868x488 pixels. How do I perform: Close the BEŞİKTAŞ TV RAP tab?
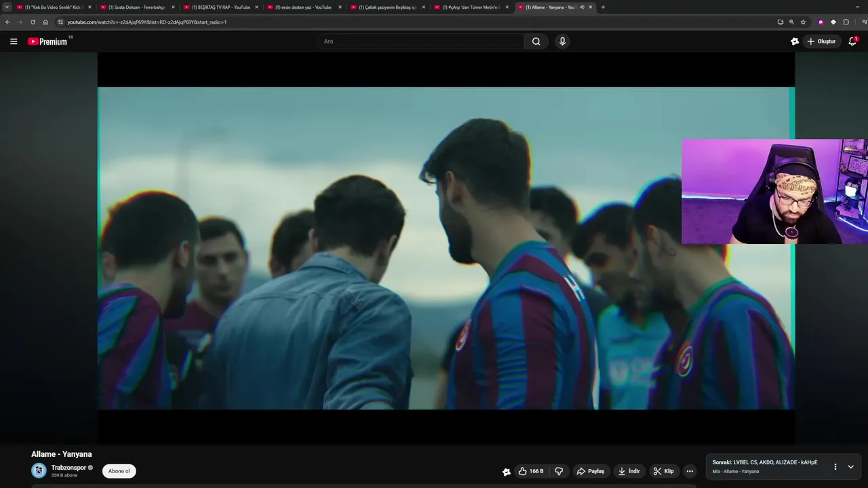tap(256, 7)
